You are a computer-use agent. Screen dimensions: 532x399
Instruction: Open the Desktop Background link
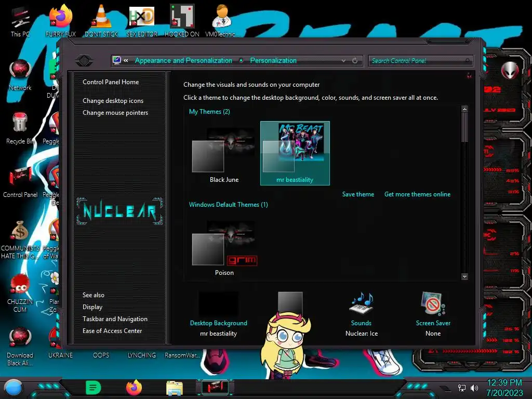pyautogui.click(x=219, y=323)
